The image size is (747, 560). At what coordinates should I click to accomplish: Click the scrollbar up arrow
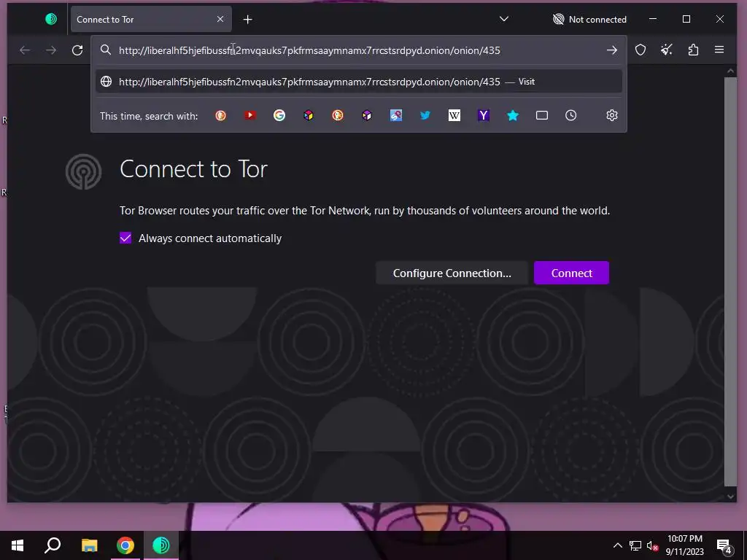[730, 71]
